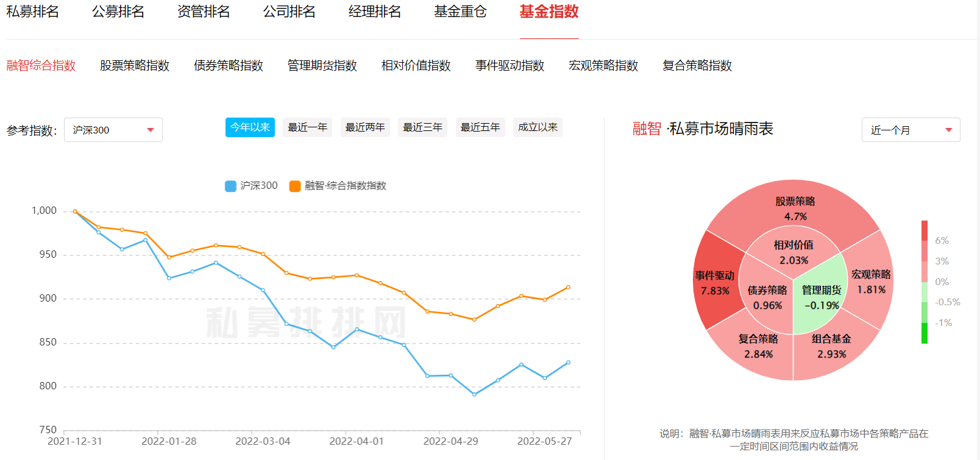Click the 参考指数 label

(32, 130)
